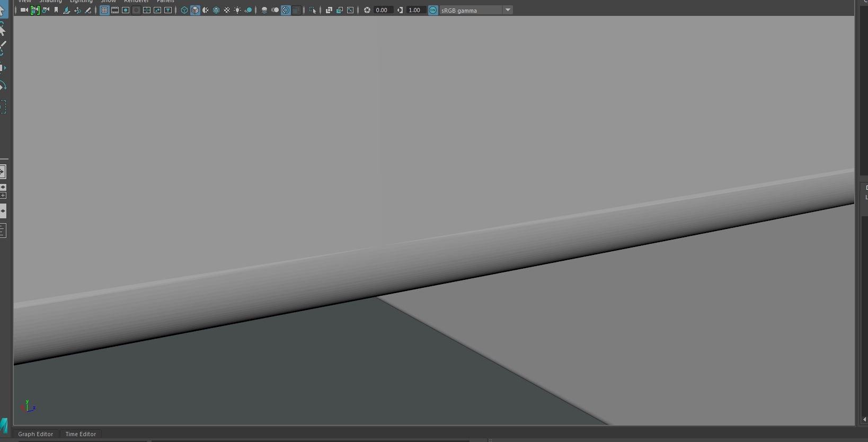This screenshot has width=868, height=442.
Task: Toggle XRay Active Components icon
Action: pos(340,10)
